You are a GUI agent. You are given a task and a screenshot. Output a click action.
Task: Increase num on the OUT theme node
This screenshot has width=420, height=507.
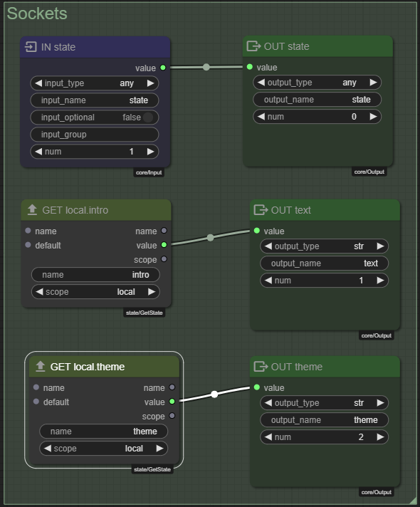pyautogui.click(x=380, y=437)
